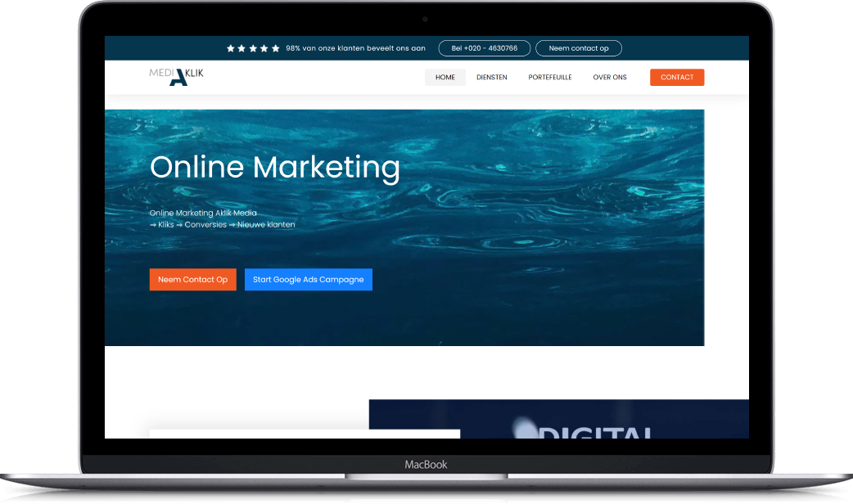Click the second rating star
This screenshot has height=504, width=853.
coord(242,48)
